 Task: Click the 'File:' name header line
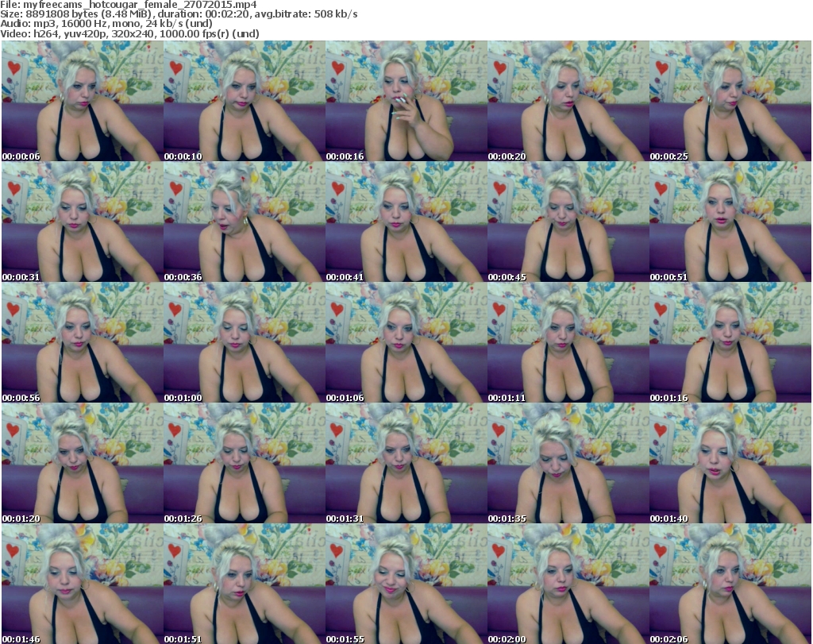(129, 5)
